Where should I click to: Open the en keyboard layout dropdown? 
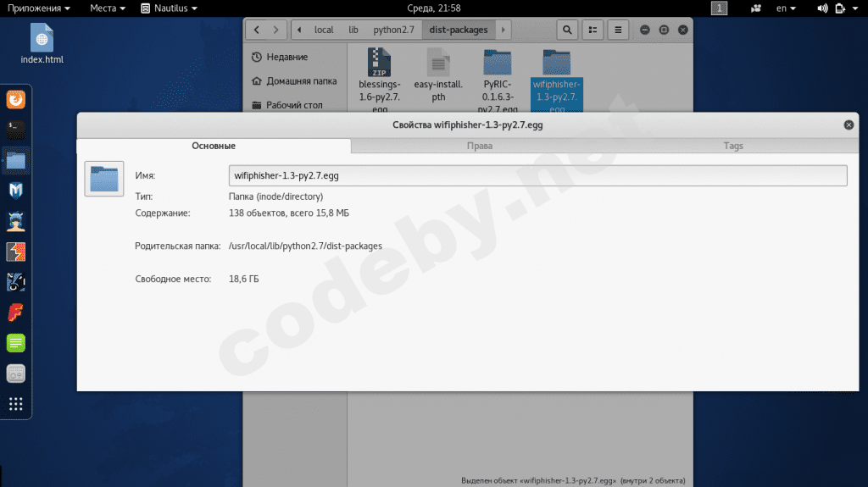786,8
